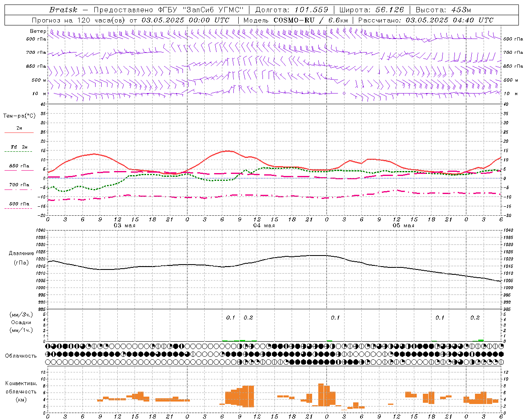Click the 04 мая date label
525x420 pixels.
(x=264, y=226)
